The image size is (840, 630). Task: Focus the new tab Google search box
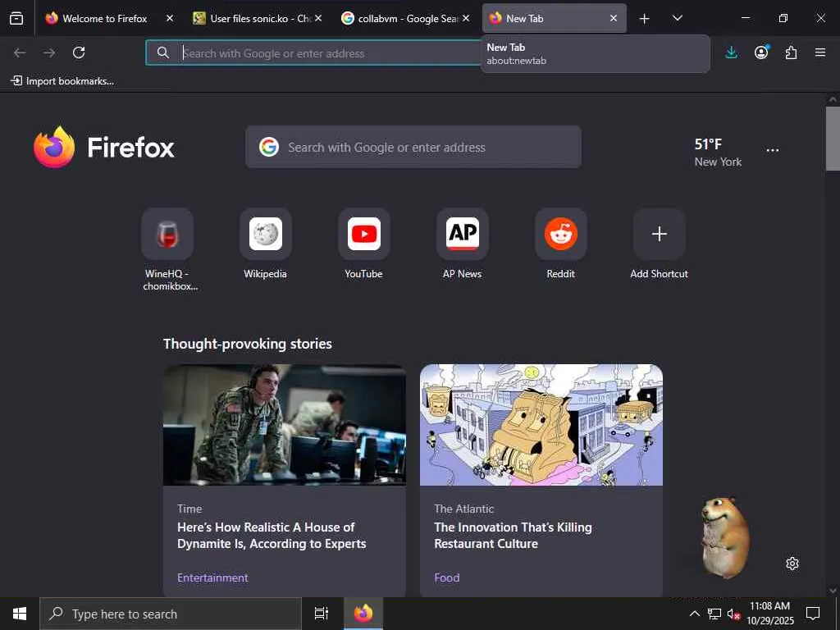pos(413,147)
